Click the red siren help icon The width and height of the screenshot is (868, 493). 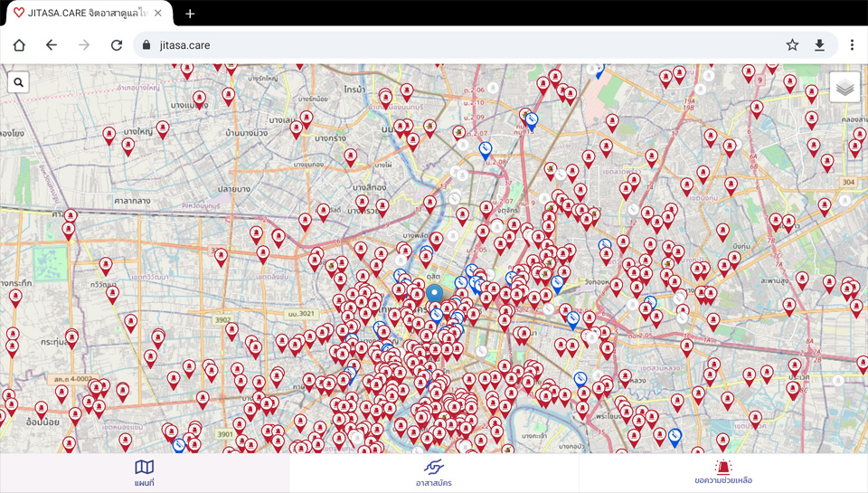click(x=723, y=466)
